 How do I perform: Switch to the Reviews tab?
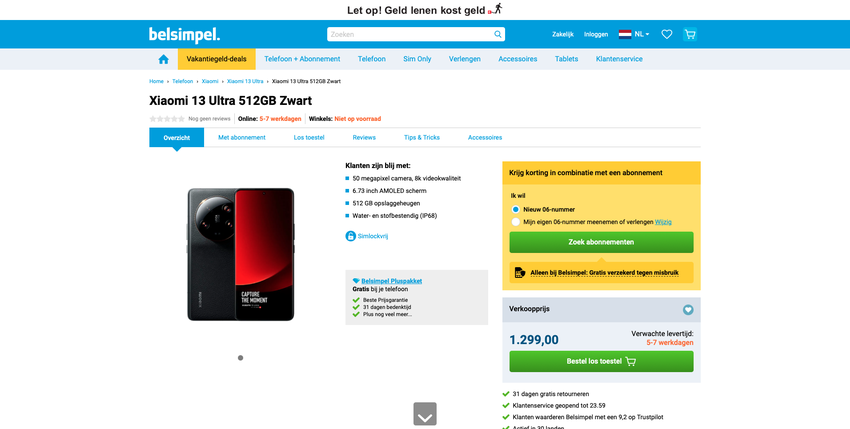pyautogui.click(x=364, y=138)
